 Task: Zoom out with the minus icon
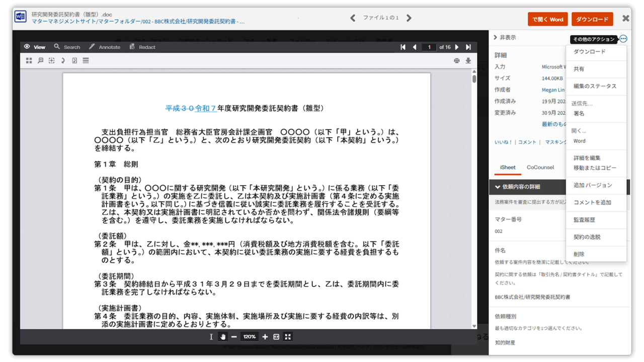tap(234, 337)
